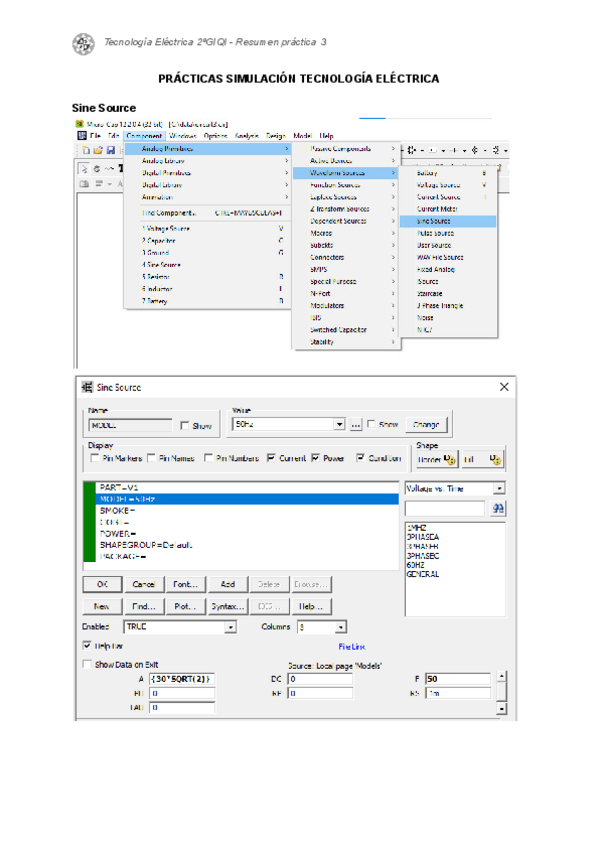600x848 pixels.
Task: Open the Analysis menu
Action: (x=246, y=136)
